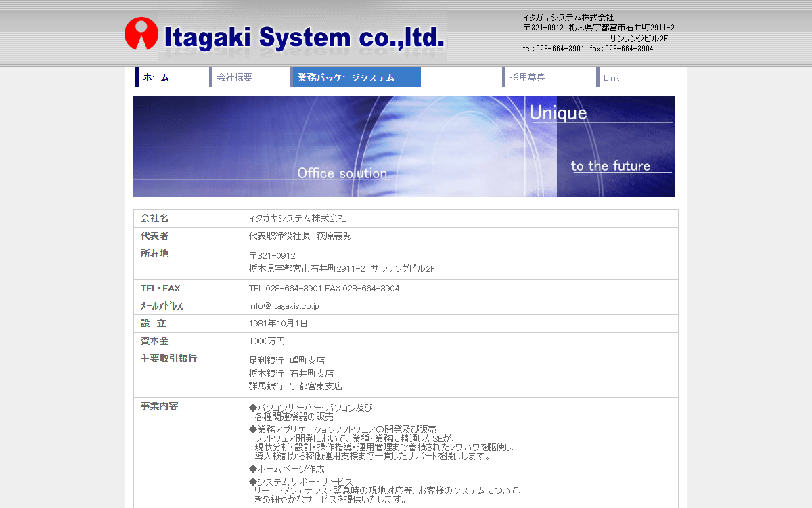Select the 所在地 row label
This screenshot has height=508, width=812.
pos(154,253)
